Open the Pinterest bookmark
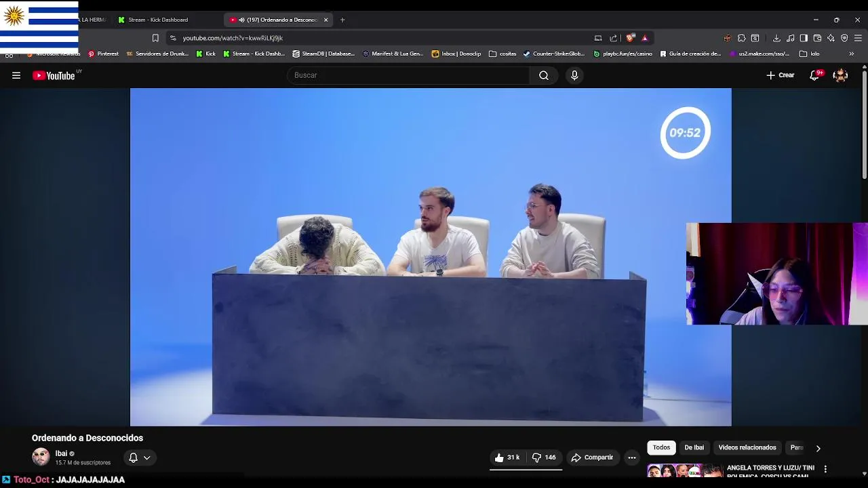Viewport: 868px width, 488px height. [103, 54]
